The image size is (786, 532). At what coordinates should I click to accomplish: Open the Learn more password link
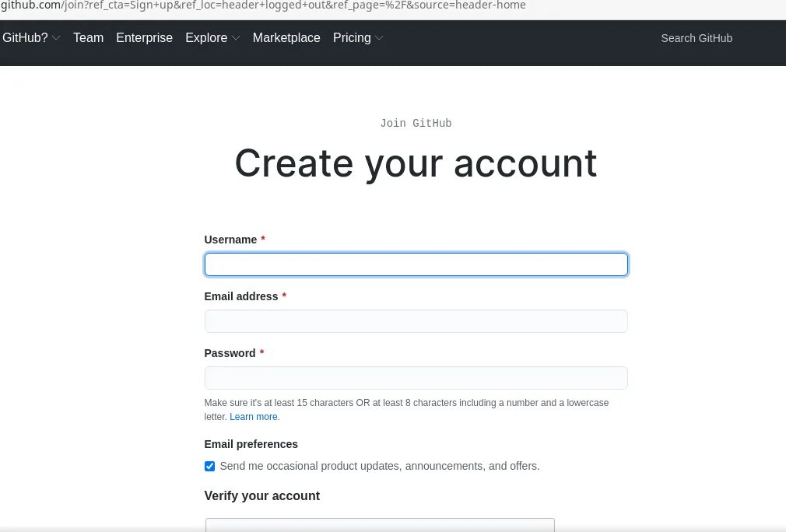(x=253, y=417)
